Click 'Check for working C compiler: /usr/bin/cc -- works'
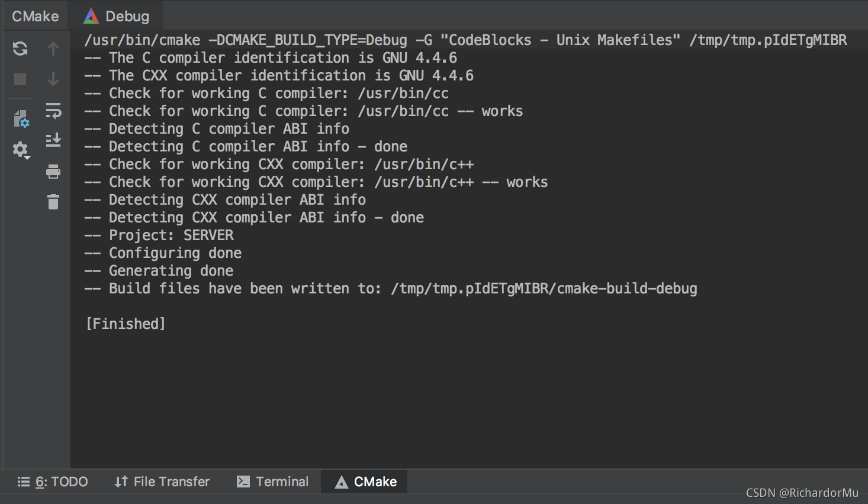This screenshot has width=868, height=504. [x=304, y=111]
